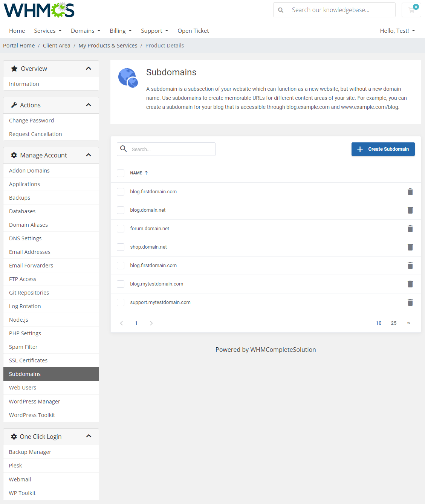425x504 pixels.
Task: Tick the checkbox for blog.domain.net
Action: (x=121, y=210)
